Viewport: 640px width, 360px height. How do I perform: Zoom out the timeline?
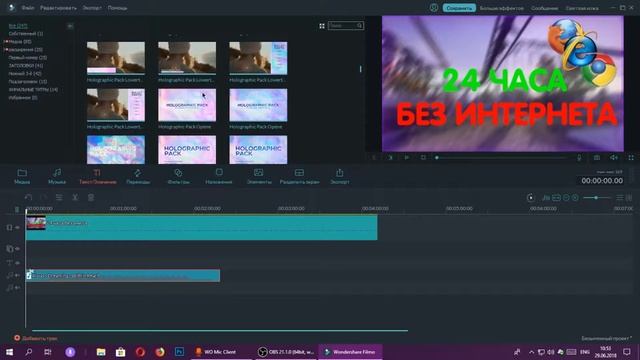click(566, 198)
